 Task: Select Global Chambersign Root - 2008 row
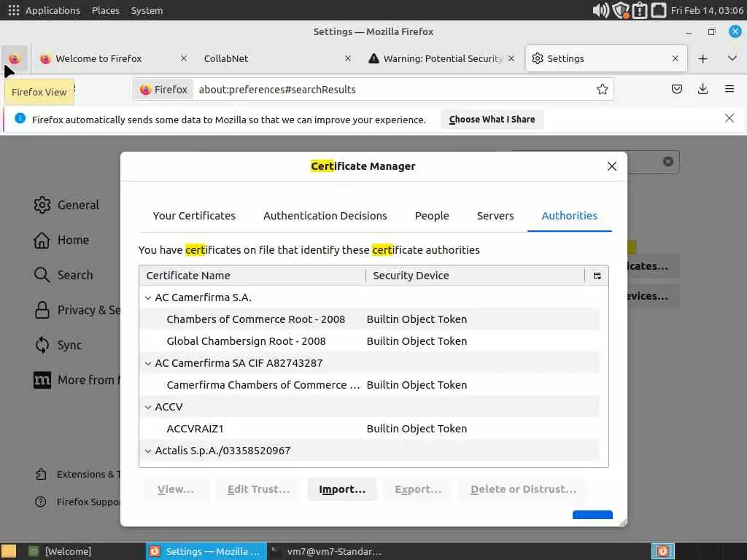click(x=369, y=341)
